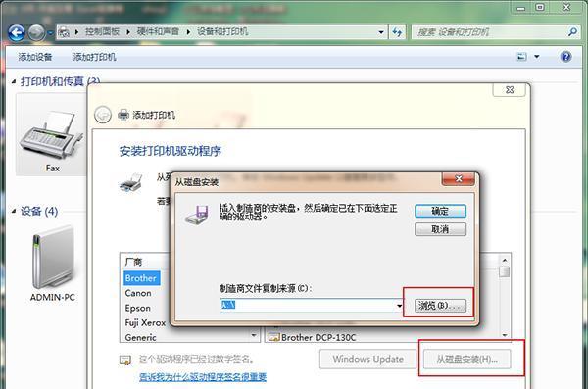Image resolution: width=588 pixels, height=389 pixels.
Task: Click the printer icon under 安装打印机驱动程序
Action: 131,183
